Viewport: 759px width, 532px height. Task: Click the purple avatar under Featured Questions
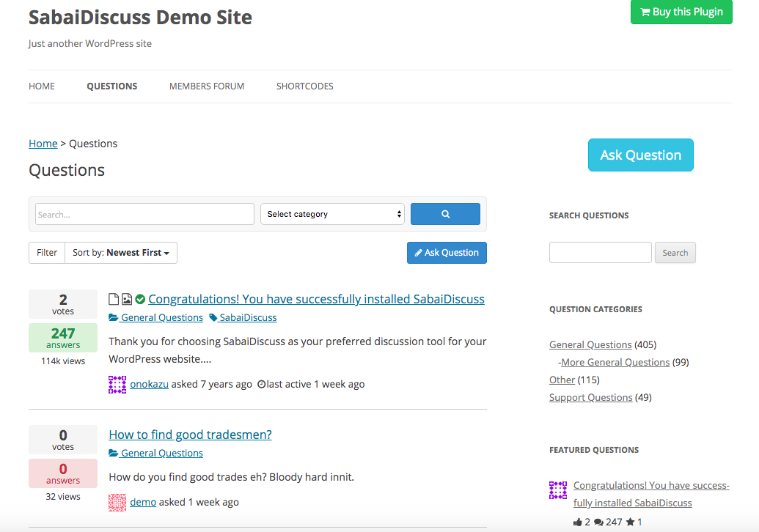pyautogui.click(x=557, y=490)
